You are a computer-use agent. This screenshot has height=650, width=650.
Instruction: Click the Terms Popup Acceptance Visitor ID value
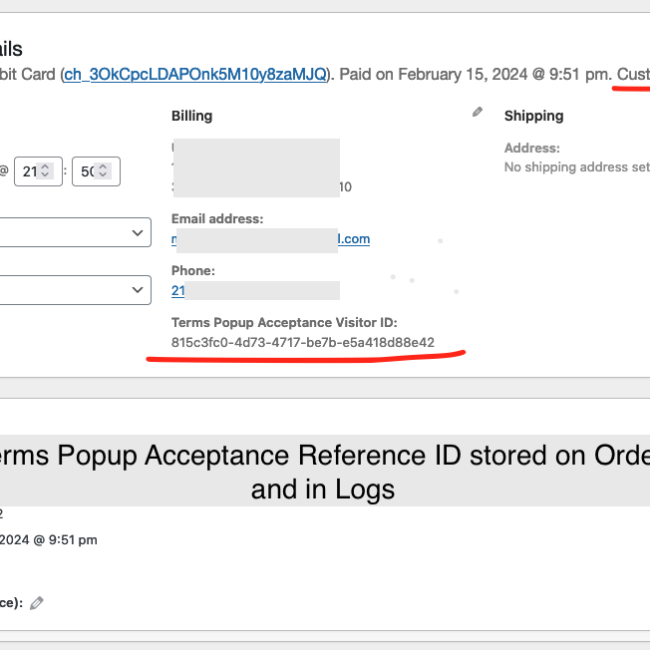click(x=303, y=342)
